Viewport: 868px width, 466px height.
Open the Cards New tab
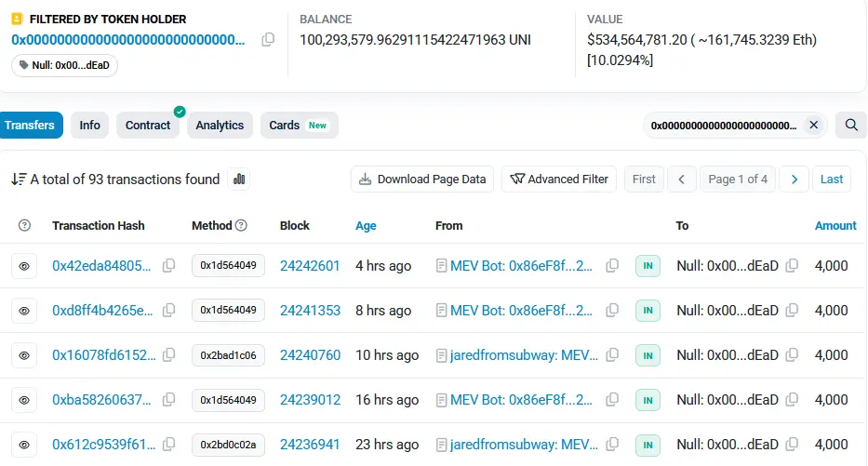point(299,125)
